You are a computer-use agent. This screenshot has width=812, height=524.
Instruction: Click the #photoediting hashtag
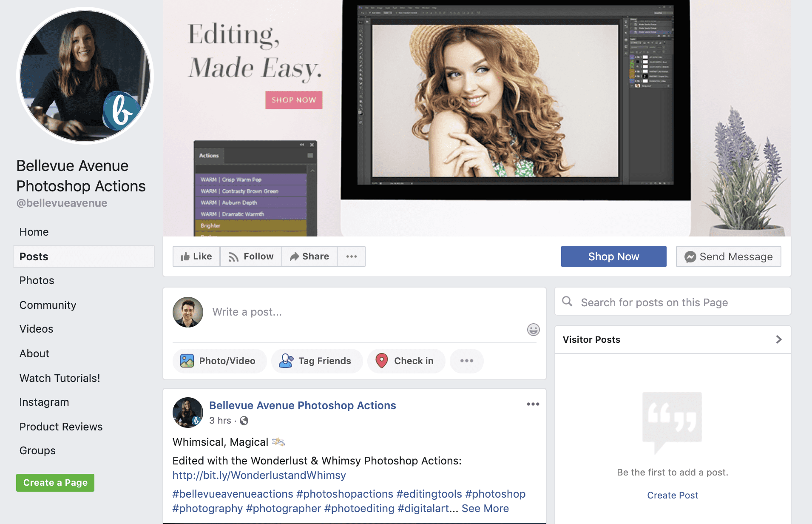359,508
